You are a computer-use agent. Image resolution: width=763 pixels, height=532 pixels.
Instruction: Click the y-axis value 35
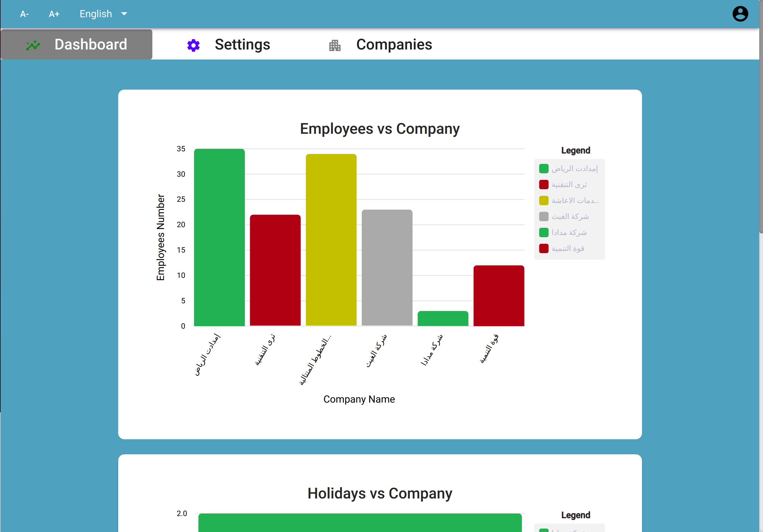coord(181,149)
